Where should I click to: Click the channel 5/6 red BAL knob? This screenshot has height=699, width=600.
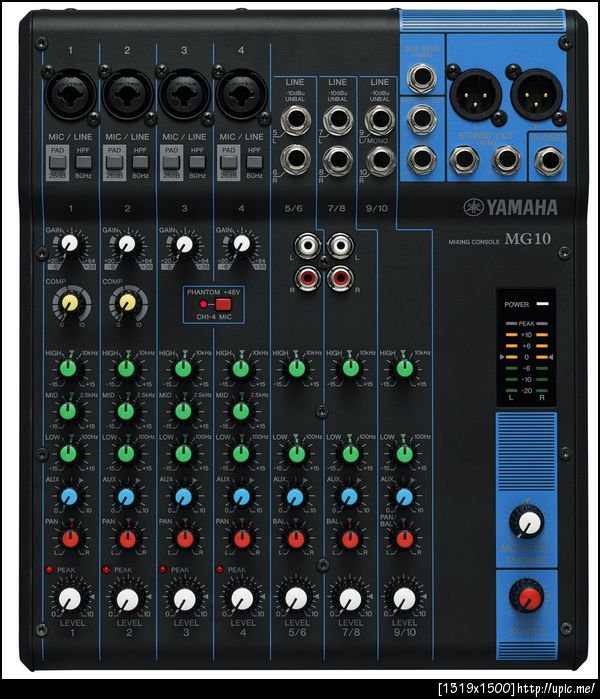(296, 539)
